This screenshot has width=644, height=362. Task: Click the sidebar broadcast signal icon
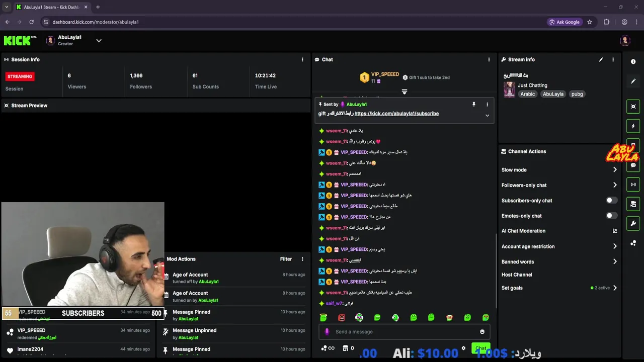[633, 185]
